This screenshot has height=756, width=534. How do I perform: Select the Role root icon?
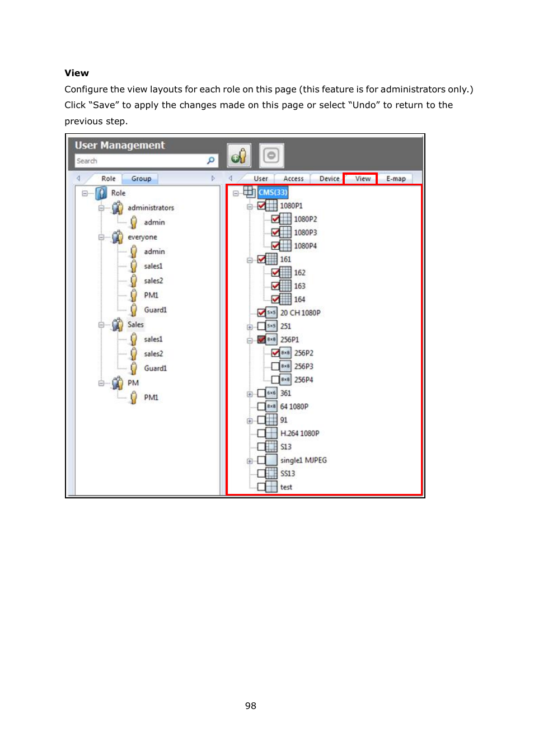[101, 193]
